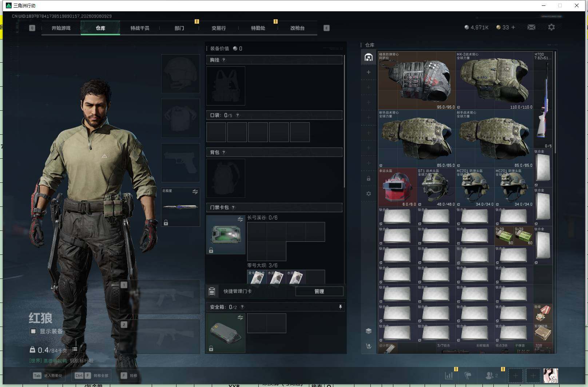The height and width of the screenshot is (387, 588).
Task: Click the E key button right of tabs
Action: pos(326,28)
